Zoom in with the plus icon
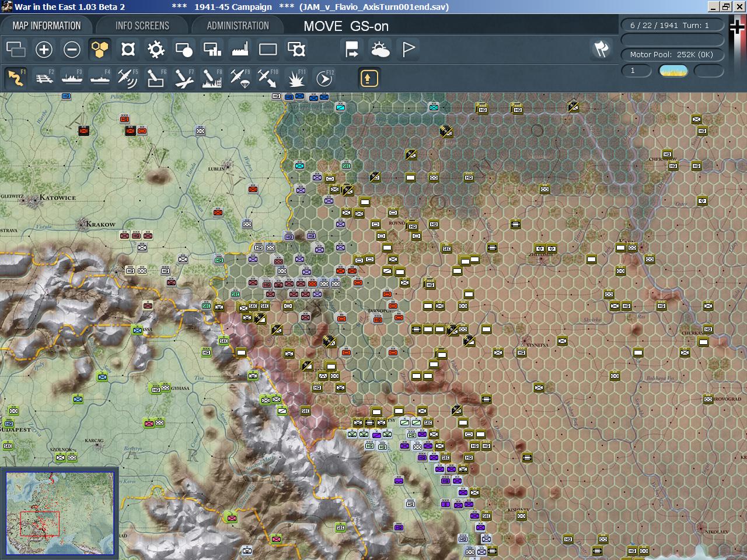The width and height of the screenshot is (747, 560). coord(44,50)
